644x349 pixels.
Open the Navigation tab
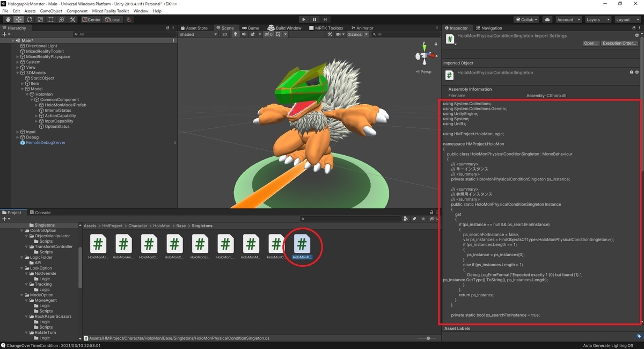(488, 28)
